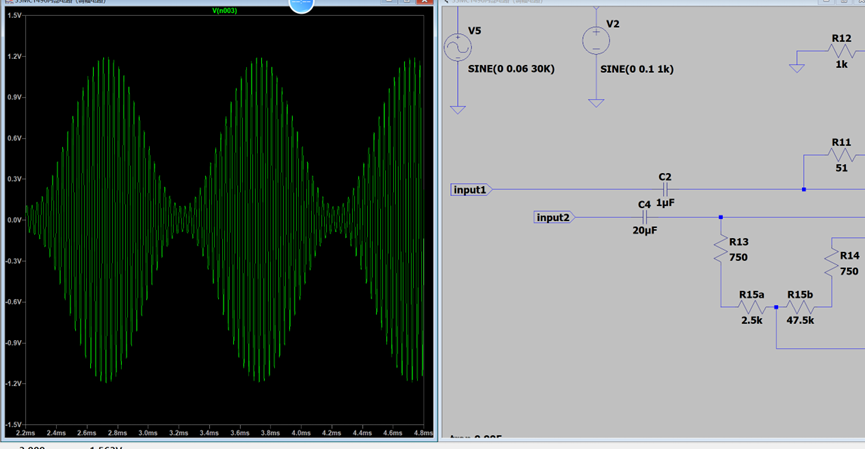
Task: Close the waveform plot window
Action: coord(424,2)
